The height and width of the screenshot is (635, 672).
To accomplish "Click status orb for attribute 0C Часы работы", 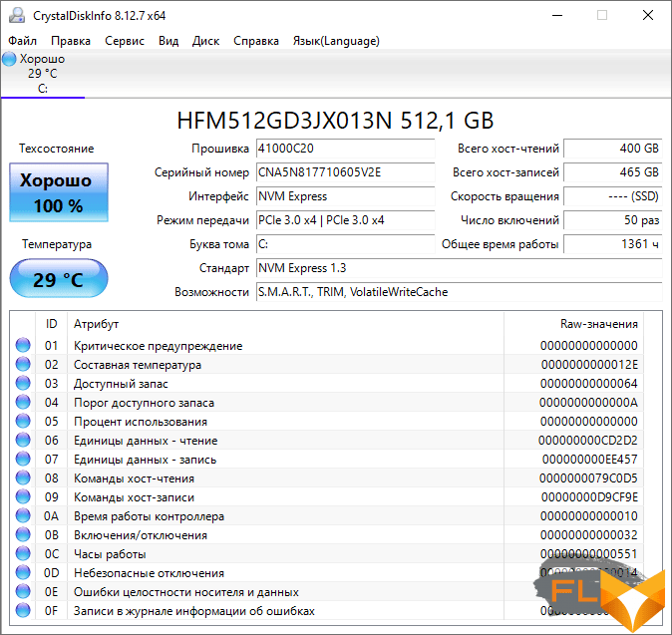I will pos(23,553).
